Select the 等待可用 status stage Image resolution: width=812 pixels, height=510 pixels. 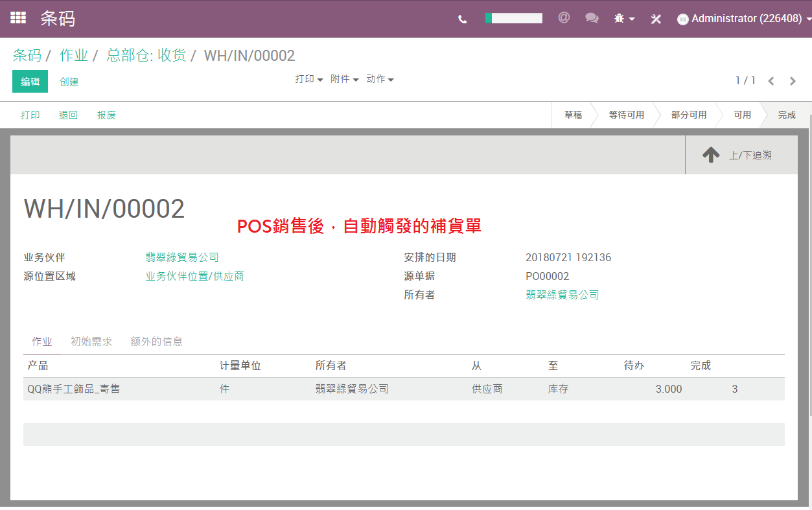[x=626, y=115]
